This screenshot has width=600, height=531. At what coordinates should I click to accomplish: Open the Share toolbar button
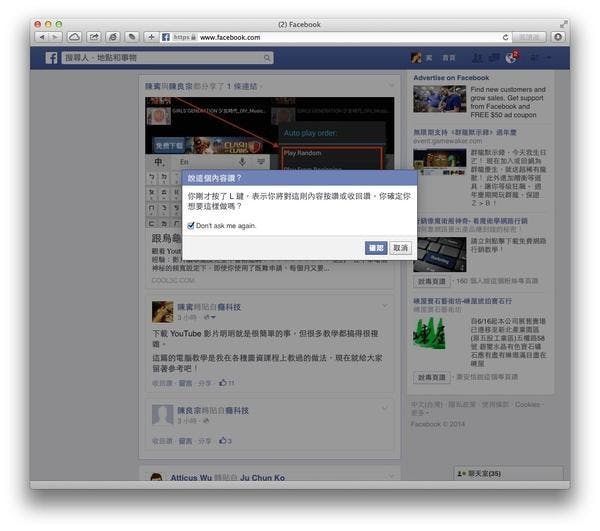(94, 37)
